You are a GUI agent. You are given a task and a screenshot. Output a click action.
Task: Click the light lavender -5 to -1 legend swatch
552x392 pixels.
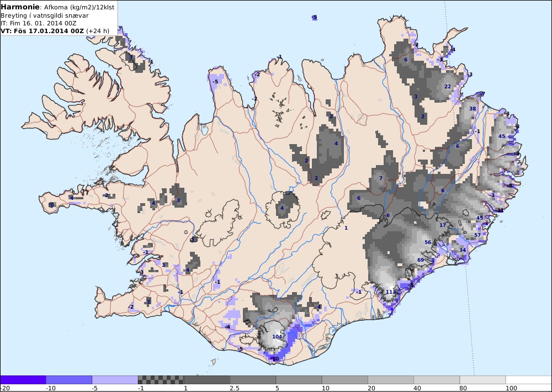point(115,380)
